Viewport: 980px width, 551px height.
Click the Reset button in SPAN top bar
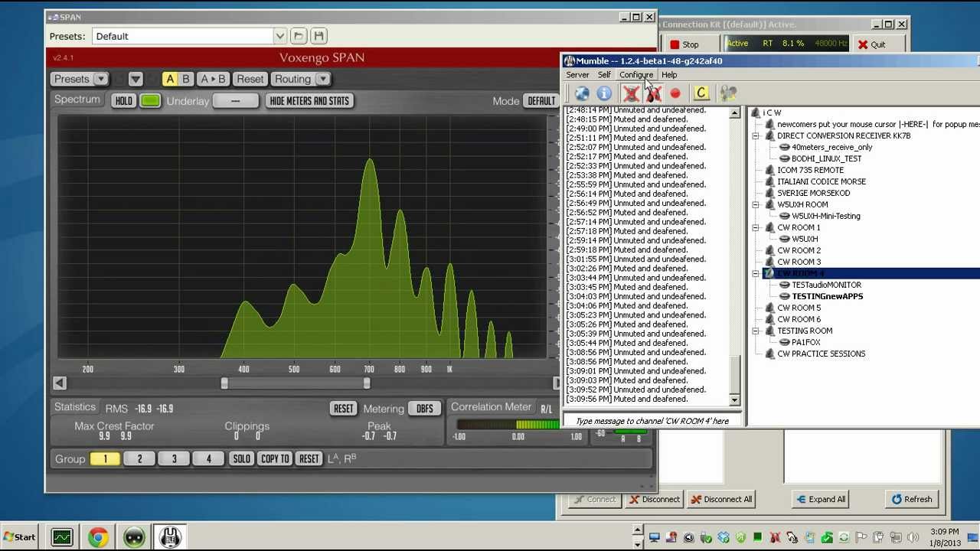pyautogui.click(x=250, y=79)
